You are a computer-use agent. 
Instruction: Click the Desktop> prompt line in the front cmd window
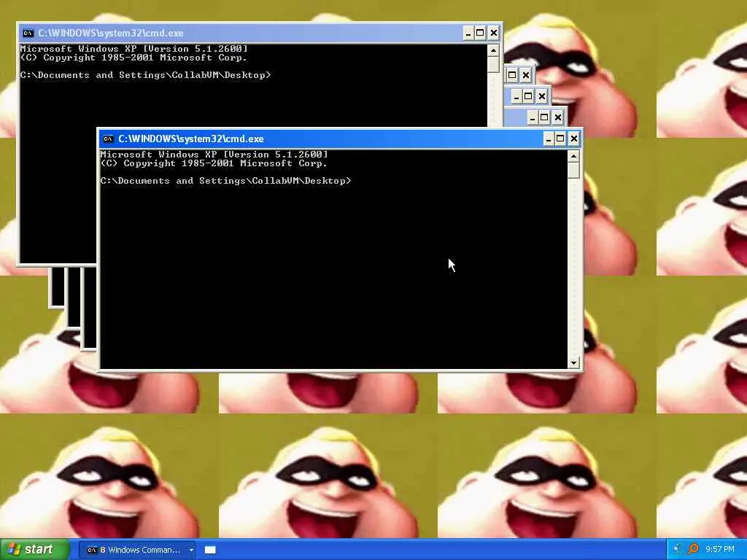pos(226,181)
